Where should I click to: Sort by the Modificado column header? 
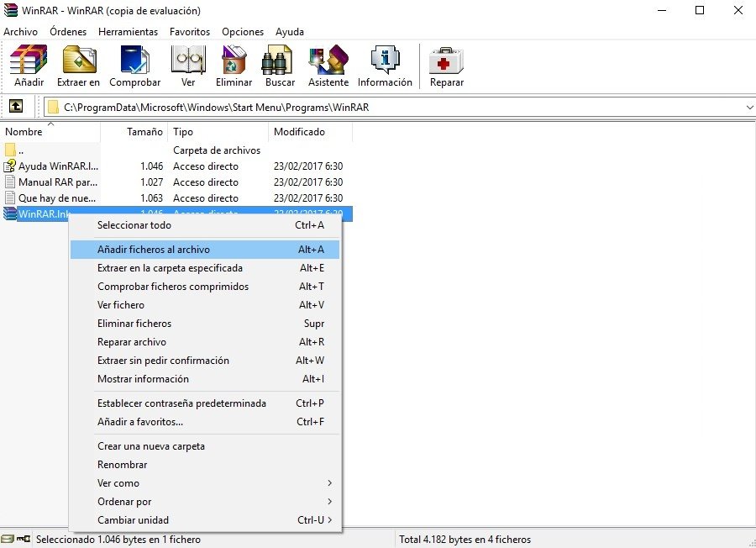[311, 132]
